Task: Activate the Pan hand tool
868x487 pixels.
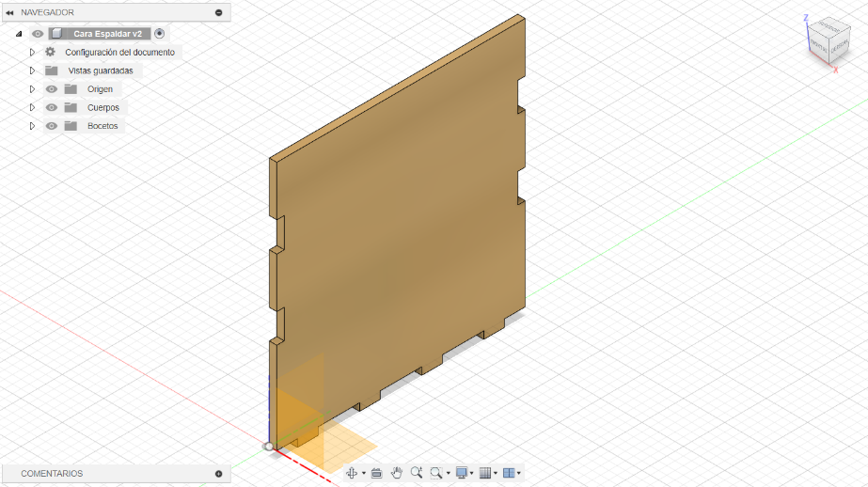Action: (396, 473)
